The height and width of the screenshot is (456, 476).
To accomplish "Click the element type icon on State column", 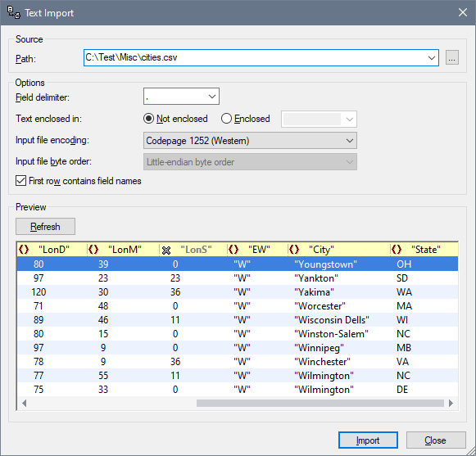I will (397, 250).
